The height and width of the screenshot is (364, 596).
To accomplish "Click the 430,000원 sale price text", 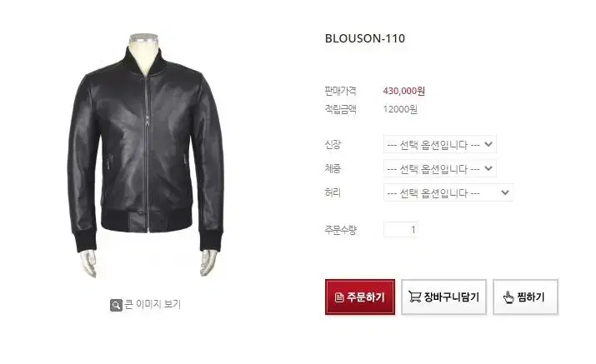I will pos(404,91).
